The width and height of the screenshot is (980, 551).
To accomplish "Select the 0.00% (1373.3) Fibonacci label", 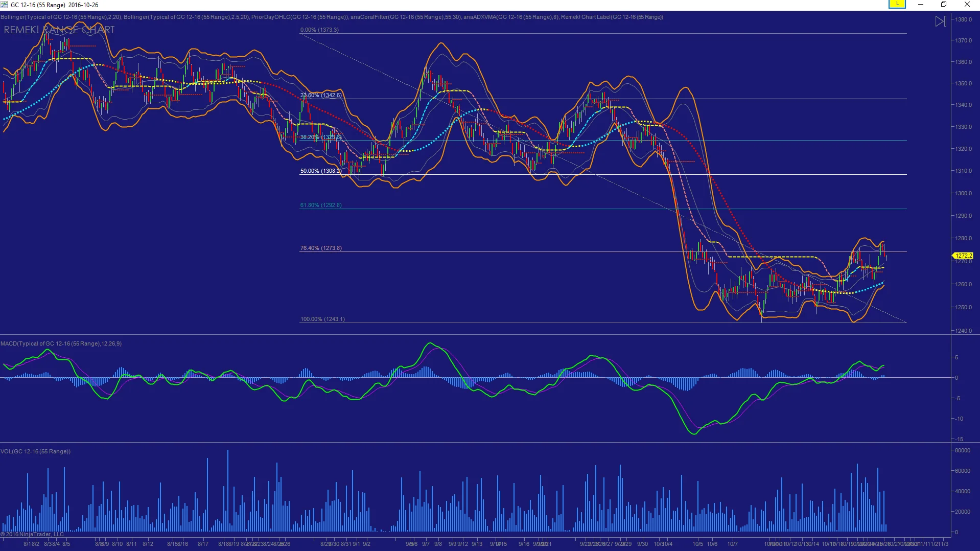I will (x=319, y=30).
